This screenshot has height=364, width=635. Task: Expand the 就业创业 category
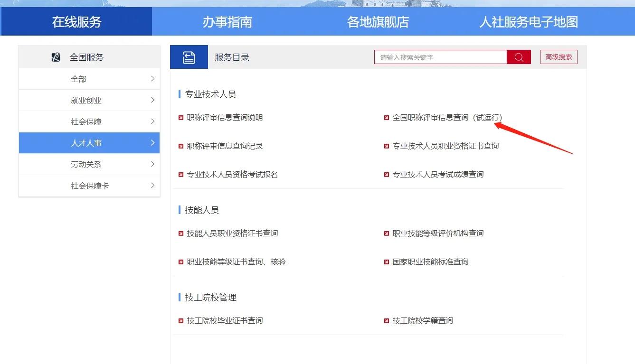pos(89,100)
